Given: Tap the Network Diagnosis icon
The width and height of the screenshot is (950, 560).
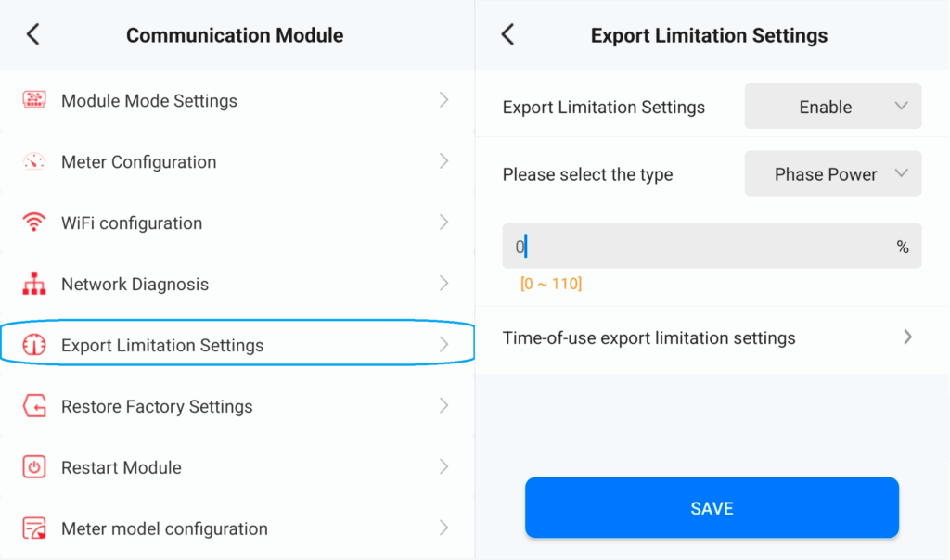Looking at the screenshot, I should [34, 284].
